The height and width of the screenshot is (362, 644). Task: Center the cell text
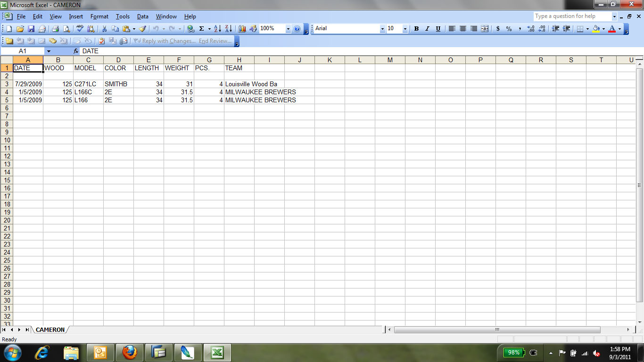463,29
